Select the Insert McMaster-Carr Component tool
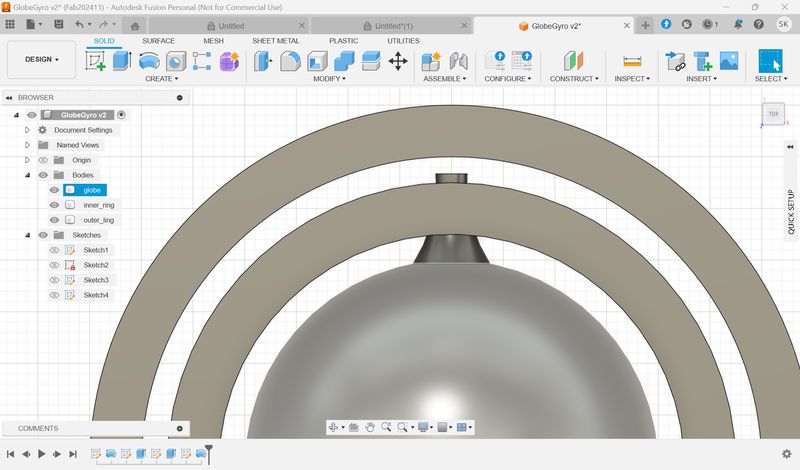 (x=703, y=61)
